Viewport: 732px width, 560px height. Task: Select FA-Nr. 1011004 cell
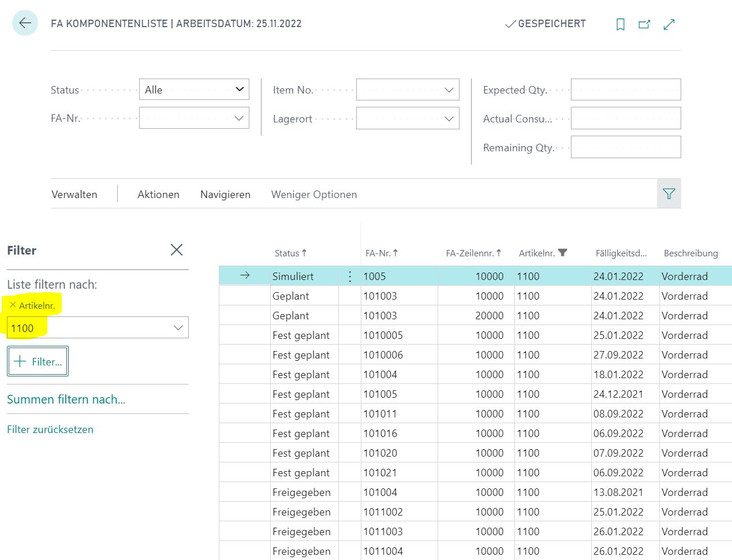(399, 551)
